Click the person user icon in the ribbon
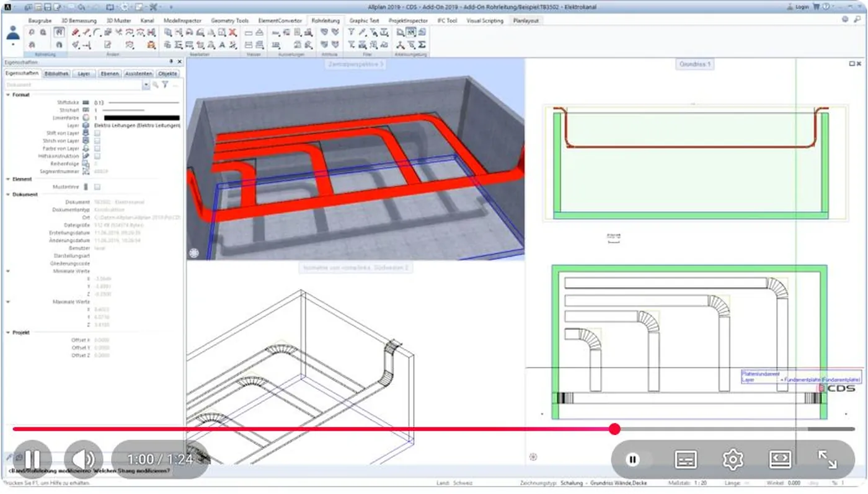The image size is (868, 494). click(x=13, y=33)
